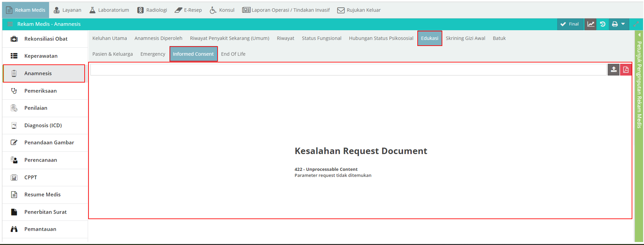Open Laporan Operasi / Tindakan Invasif label

[x=291, y=10]
